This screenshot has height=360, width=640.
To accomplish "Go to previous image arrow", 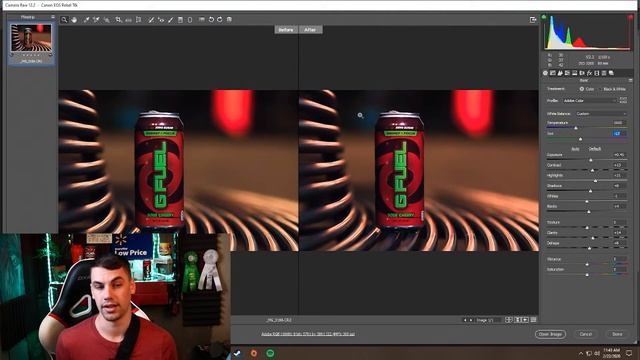I will pyautogui.click(x=464, y=320).
